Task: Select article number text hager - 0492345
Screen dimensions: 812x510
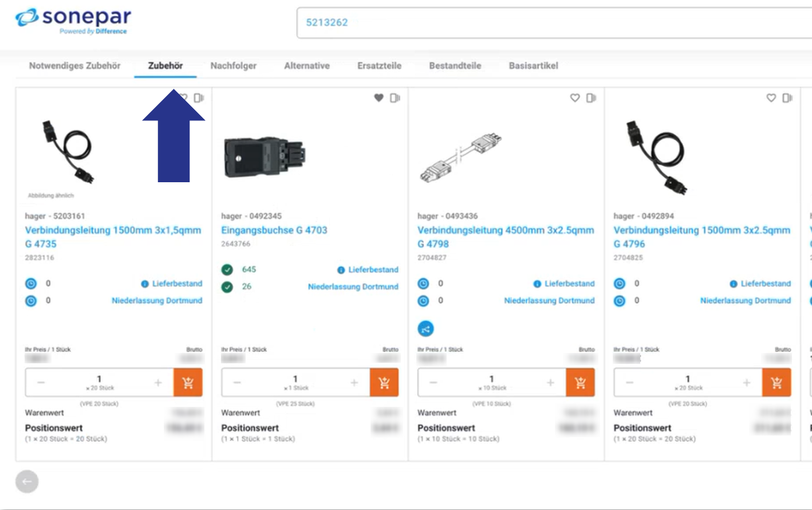Action: 251,216
